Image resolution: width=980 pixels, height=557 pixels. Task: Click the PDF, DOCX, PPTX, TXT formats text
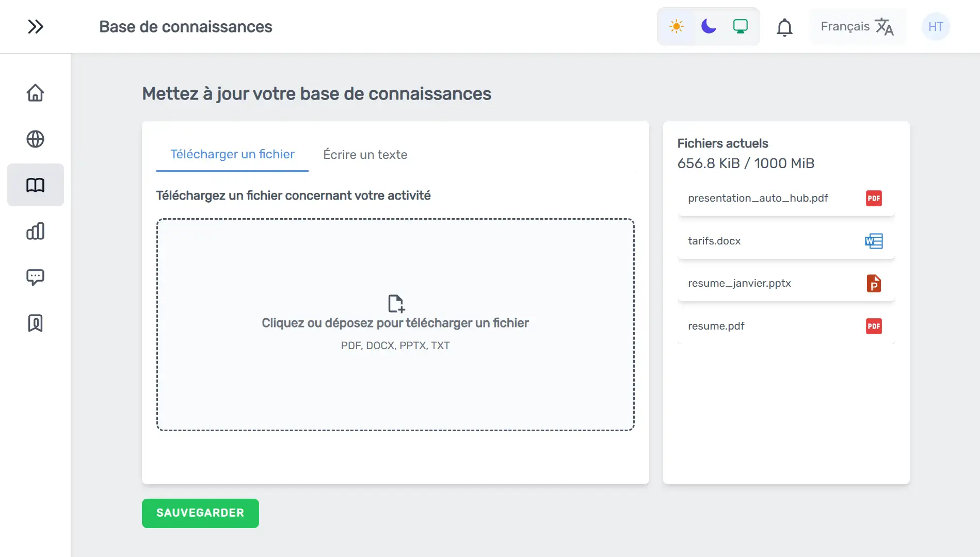pos(395,346)
